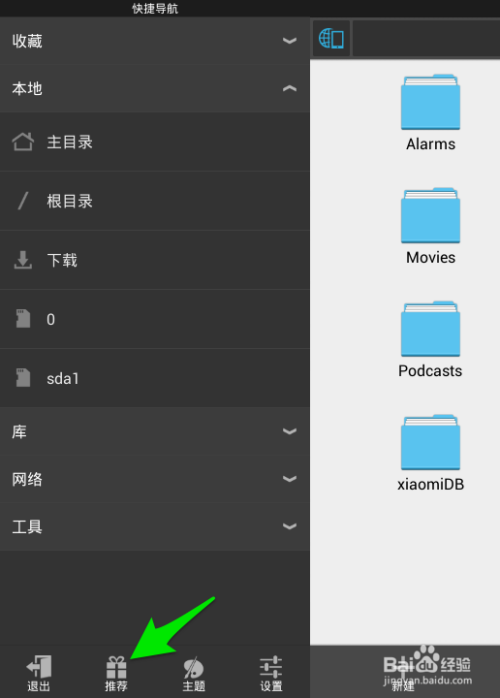Open the Podcasts folder
This screenshot has height=698, width=500.
(431, 341)
